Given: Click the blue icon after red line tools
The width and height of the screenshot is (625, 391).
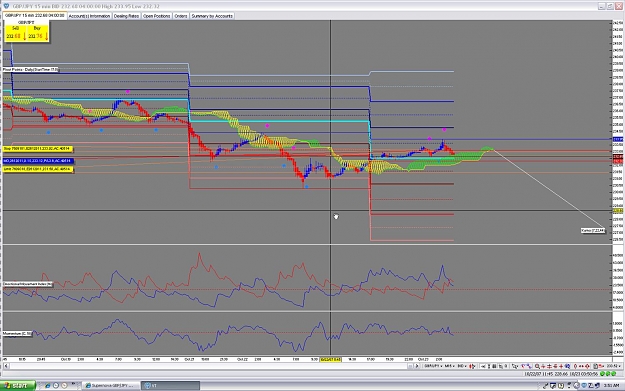Looking at the screenshot, I should coord(568,366).
